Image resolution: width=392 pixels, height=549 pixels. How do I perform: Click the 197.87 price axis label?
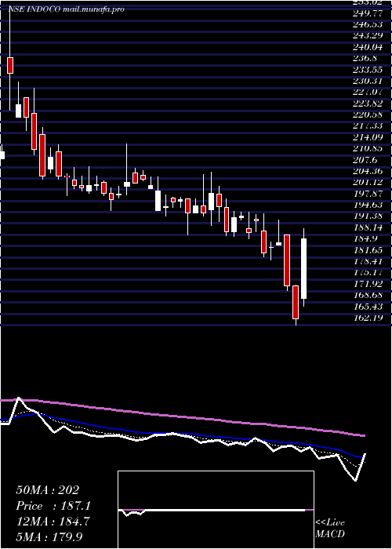[369, 193]
